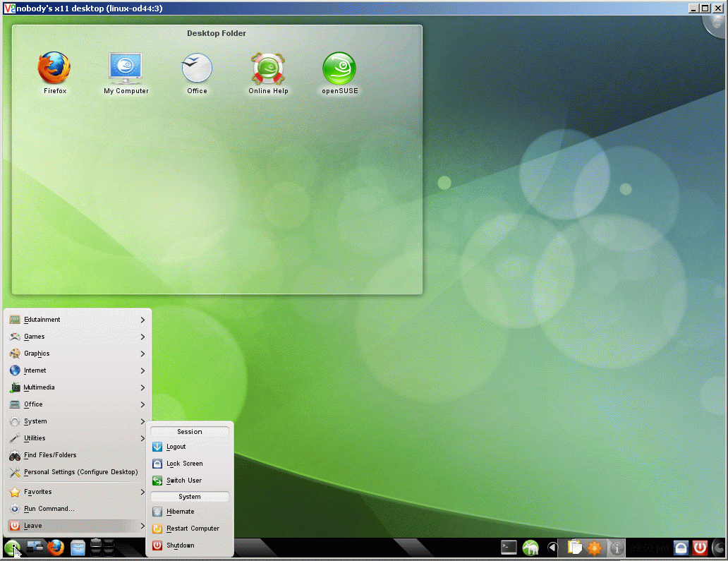Click the show desktop icon in panel
The height and width of the screenshot is (561, 728).
[35, 548]
